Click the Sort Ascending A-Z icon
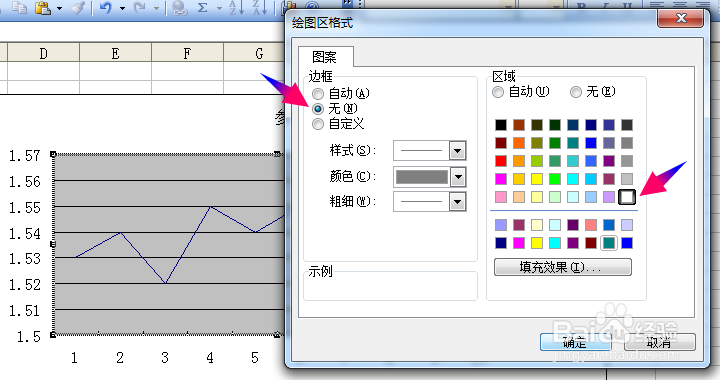The height and width of the screenshot is (380, 720). click(236, 7)
